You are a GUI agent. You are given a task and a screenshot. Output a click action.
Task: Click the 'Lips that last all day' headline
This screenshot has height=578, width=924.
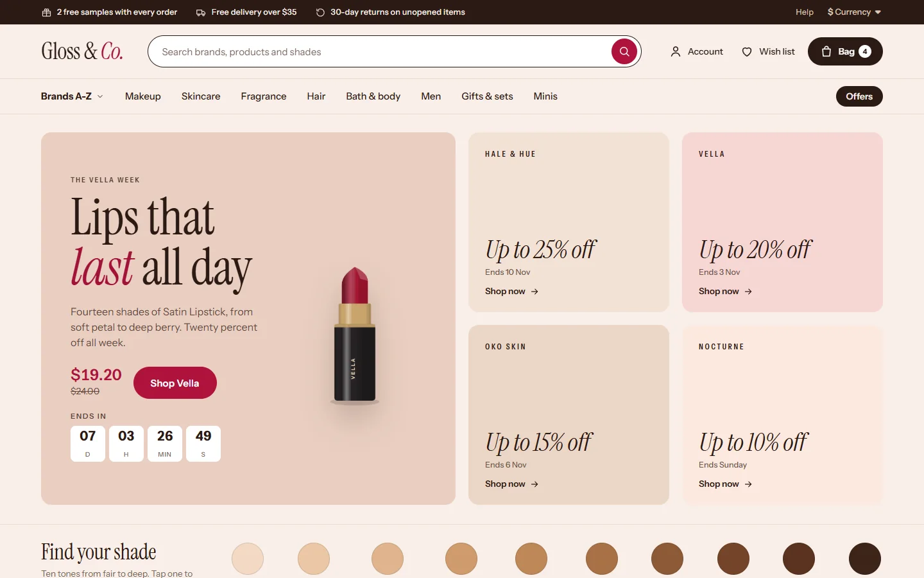161,243
